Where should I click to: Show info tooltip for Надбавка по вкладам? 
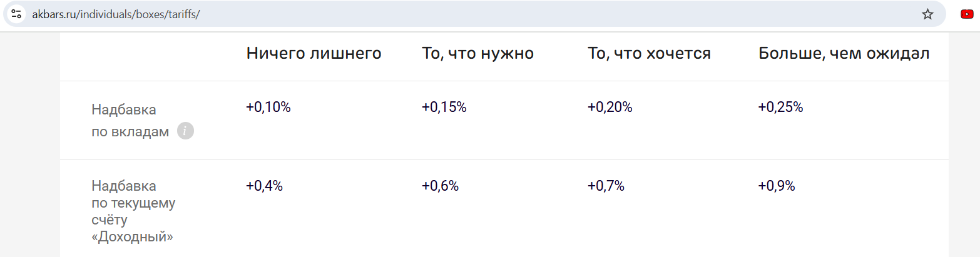(x=185, y=131)
